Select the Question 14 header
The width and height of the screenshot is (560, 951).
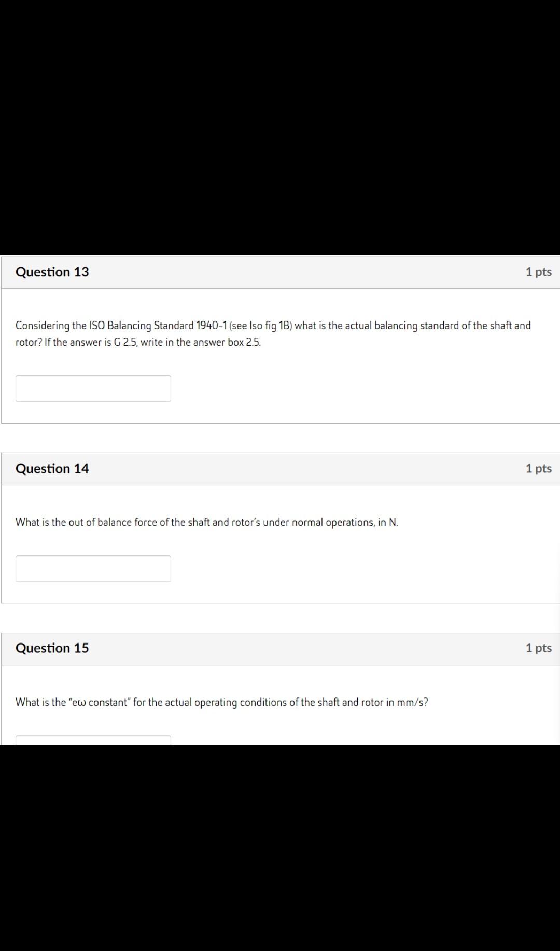pyautogui.click(x=52, y=468)
